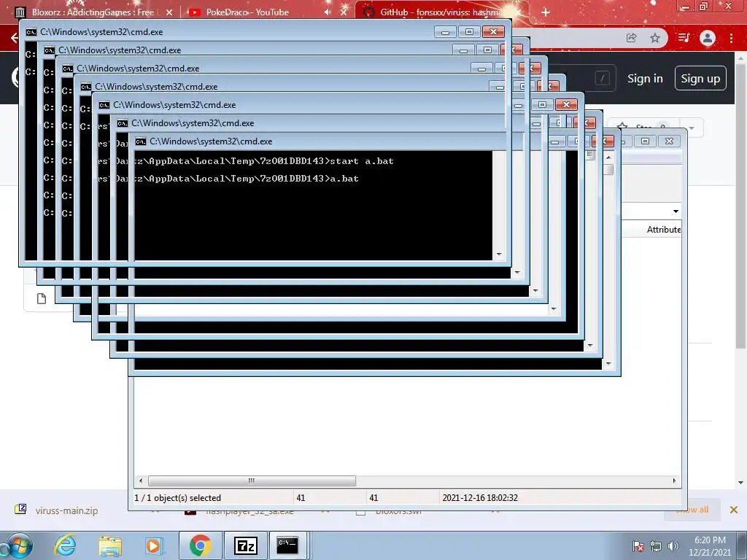
Task: Click the share page icon in address bar
Action: point(631,38)
